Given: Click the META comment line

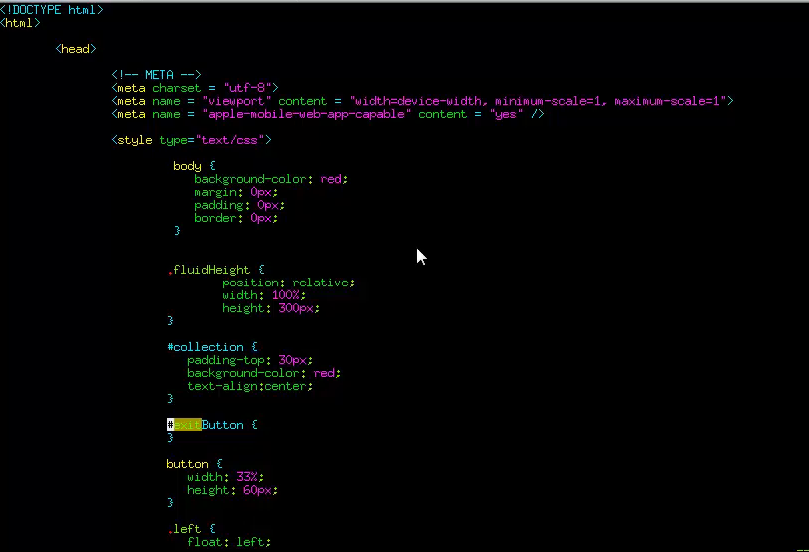Looking at the screenshot, I should click(157, 75).
